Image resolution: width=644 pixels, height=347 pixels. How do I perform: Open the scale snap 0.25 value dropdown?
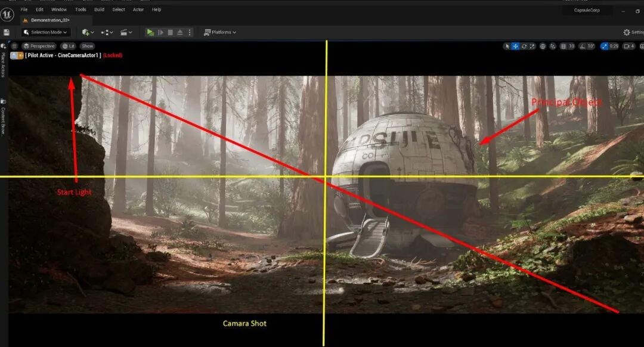point(614,47)
